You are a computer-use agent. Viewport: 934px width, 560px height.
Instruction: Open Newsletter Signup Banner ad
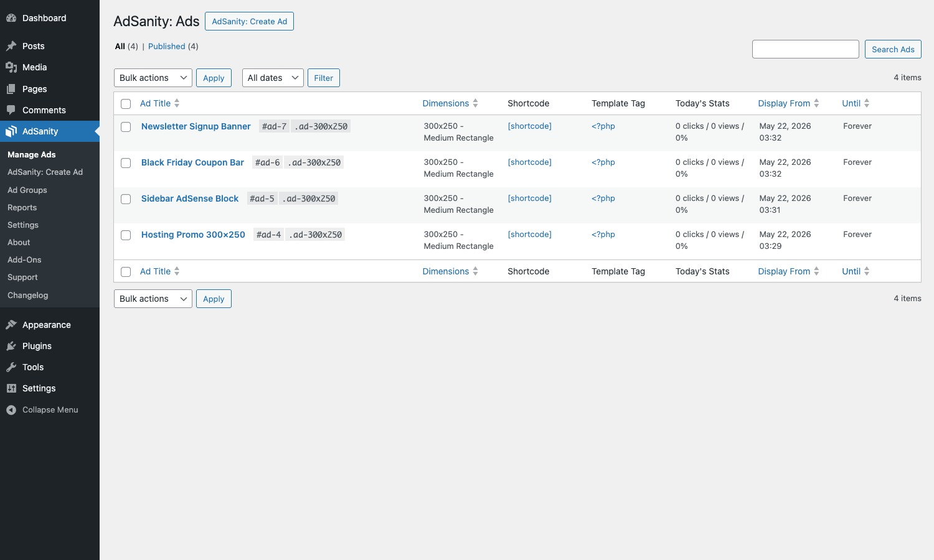coord(196,126)
